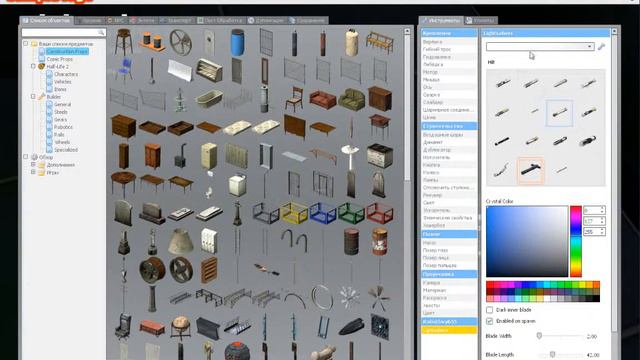
Task: Switch to the NPC tab
Action: (116, 20)
